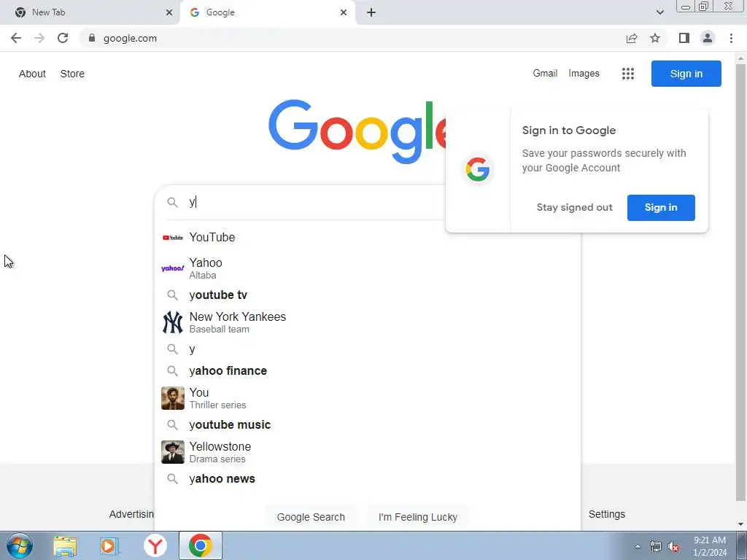Image resolution: width=747 pixels, height=560 pixels.
Task: Select the You thriller series suggestion
Action: (x=368, y=398)
